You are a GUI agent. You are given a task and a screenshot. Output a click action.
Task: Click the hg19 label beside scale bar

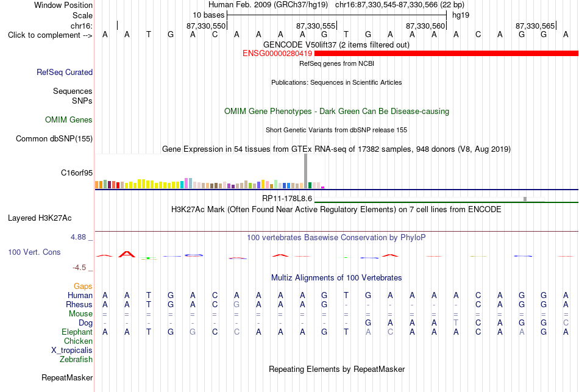click(461, 15)
